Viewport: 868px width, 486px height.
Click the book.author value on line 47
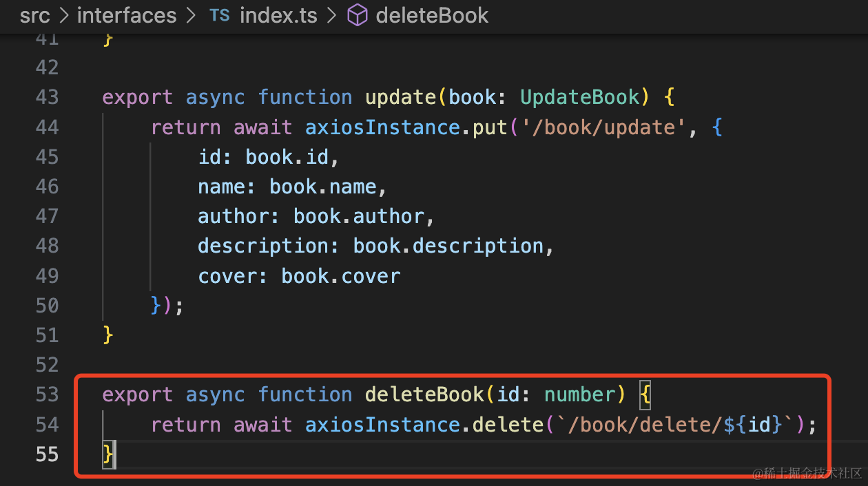(359, 217)
